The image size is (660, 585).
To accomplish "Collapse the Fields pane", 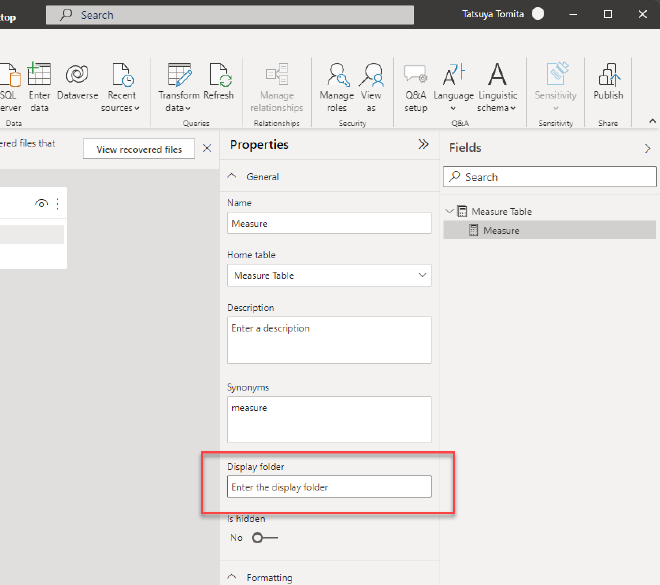I will click(647, 148).
